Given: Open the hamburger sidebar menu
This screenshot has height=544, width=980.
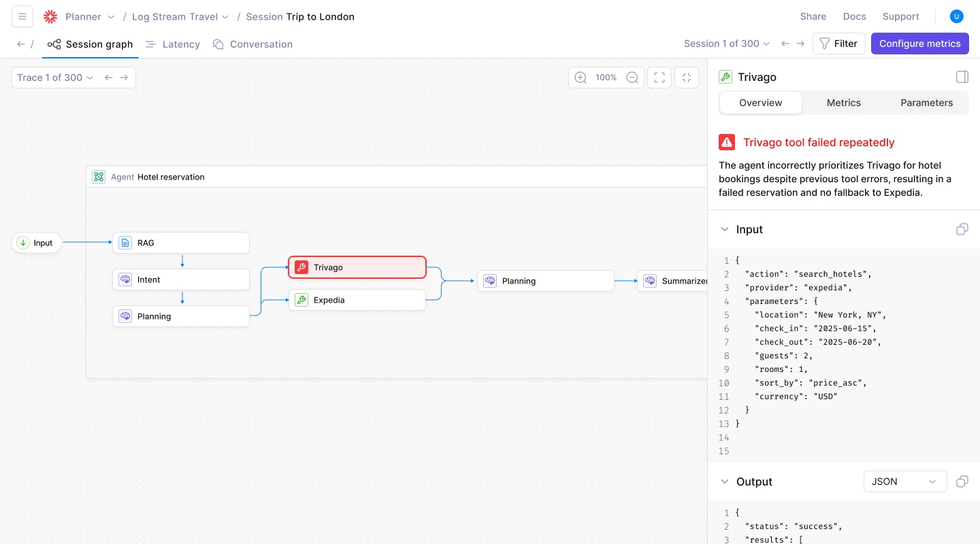Looking at the screenshot, I should [22, 16].
